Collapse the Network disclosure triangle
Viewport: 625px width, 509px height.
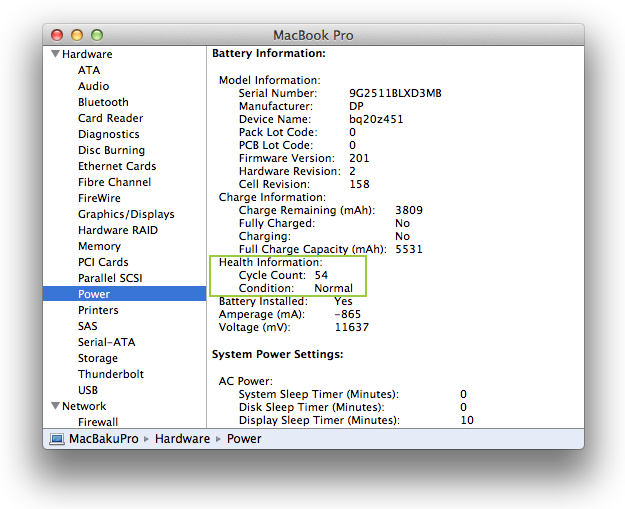55,406
